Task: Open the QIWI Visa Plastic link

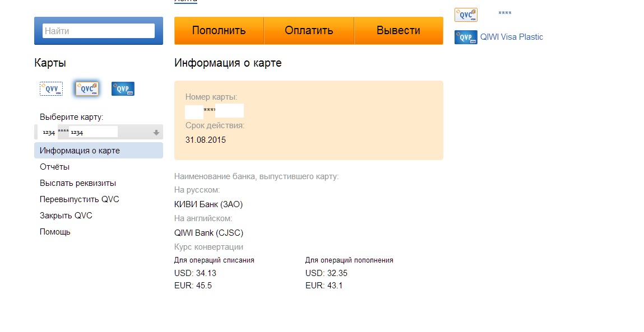Action: [512, 37]
